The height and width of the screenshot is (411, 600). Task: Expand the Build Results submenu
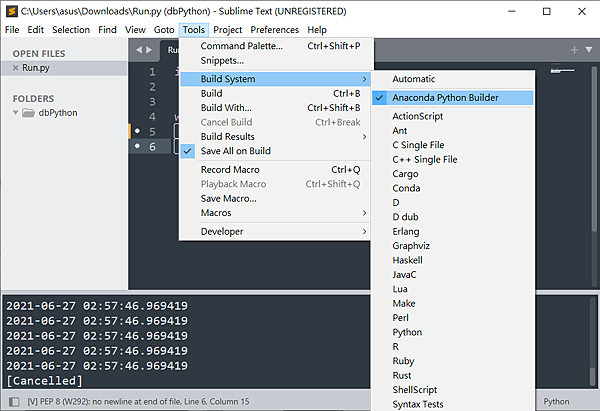coord(274,137)
